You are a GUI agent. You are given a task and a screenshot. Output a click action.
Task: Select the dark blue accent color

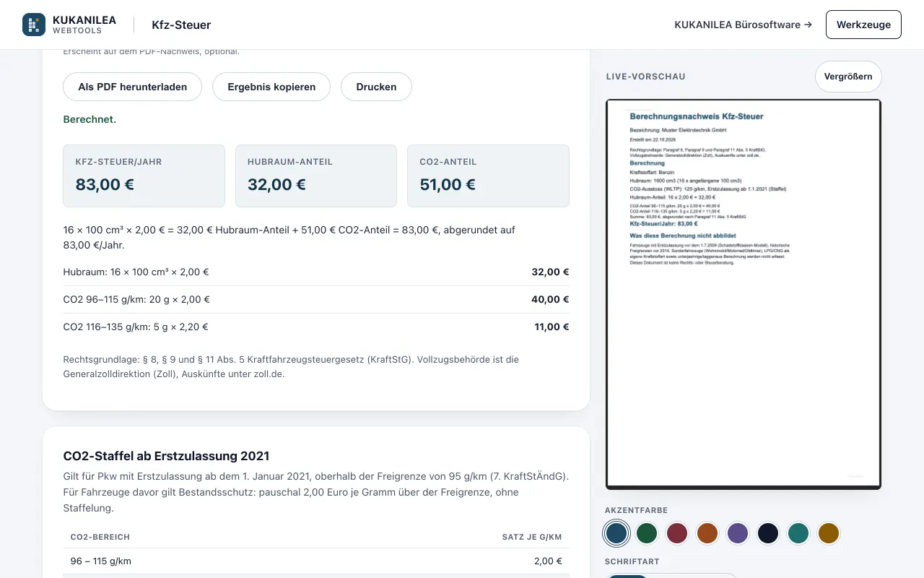point(616,533)
